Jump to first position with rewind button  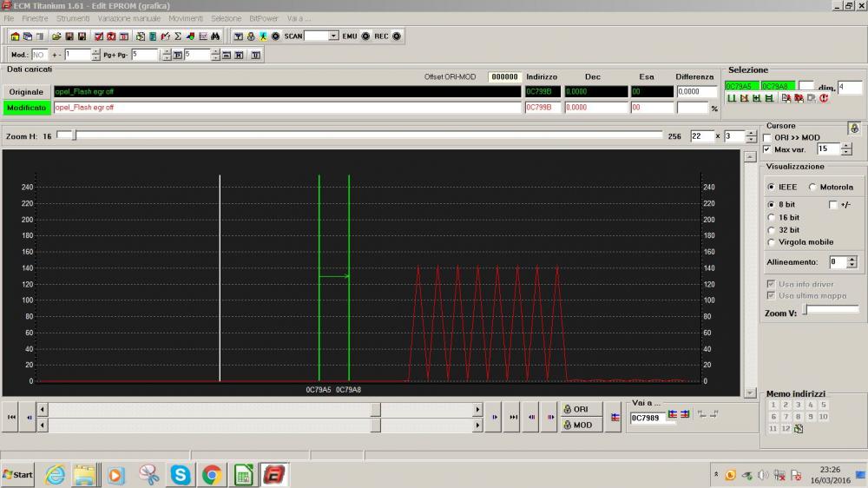click(x=11, y=417)
